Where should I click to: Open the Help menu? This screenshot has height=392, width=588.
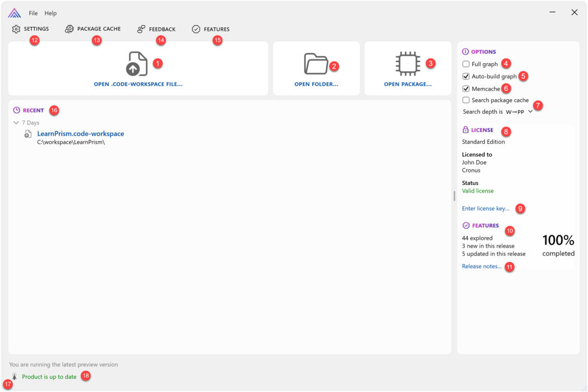50,13
